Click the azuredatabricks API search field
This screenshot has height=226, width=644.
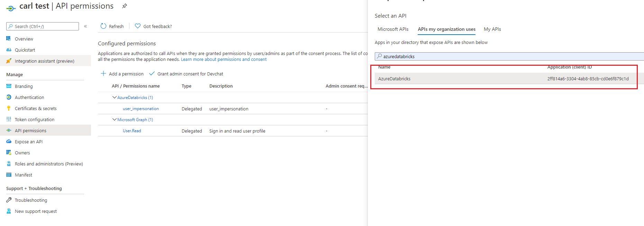[x=509, y=56]
